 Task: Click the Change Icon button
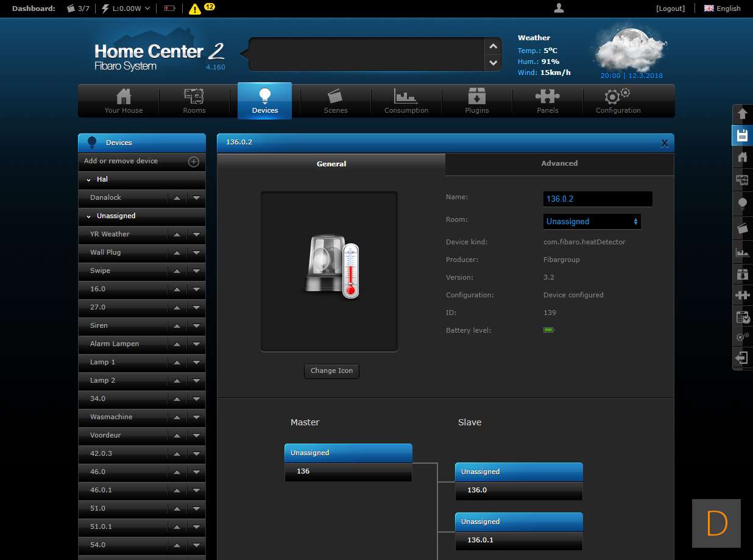pyautogui.click(x=331, y=370)
